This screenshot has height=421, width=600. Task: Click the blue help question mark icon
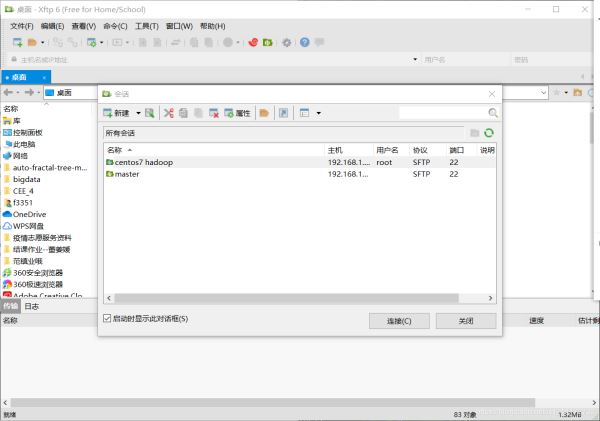304,42
